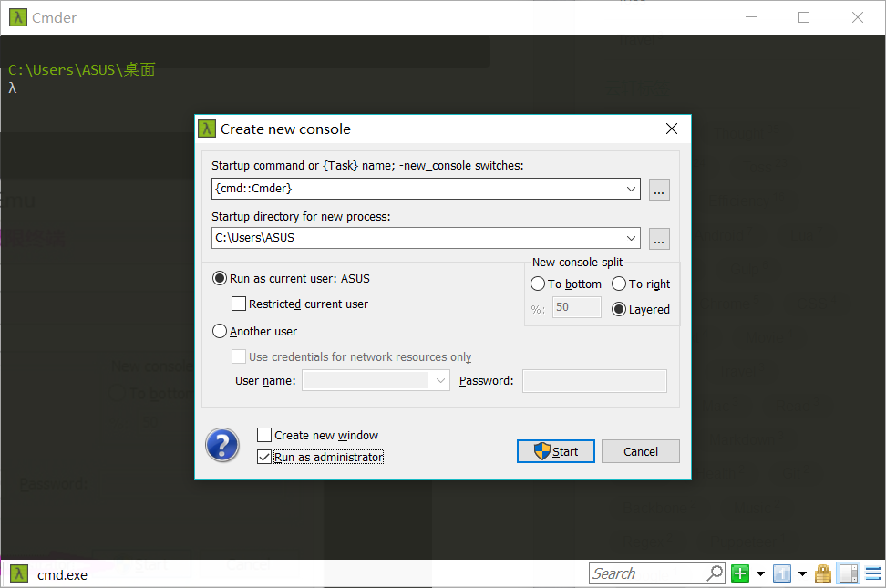886x588 pixels.
Task: Open the hamburger system menu icon
Action: click(x=873, y=573)
